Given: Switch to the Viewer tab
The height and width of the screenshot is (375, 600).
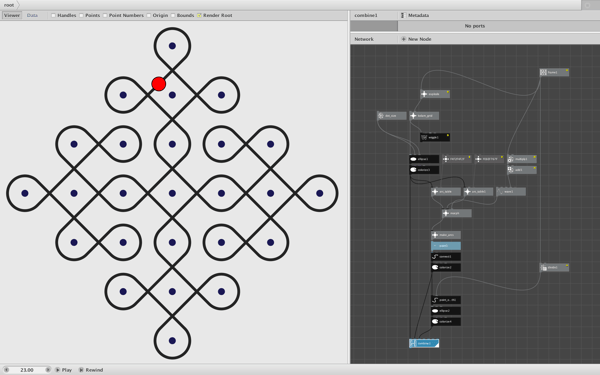Looking at the screenshot, I should click(x=12, y=15).
